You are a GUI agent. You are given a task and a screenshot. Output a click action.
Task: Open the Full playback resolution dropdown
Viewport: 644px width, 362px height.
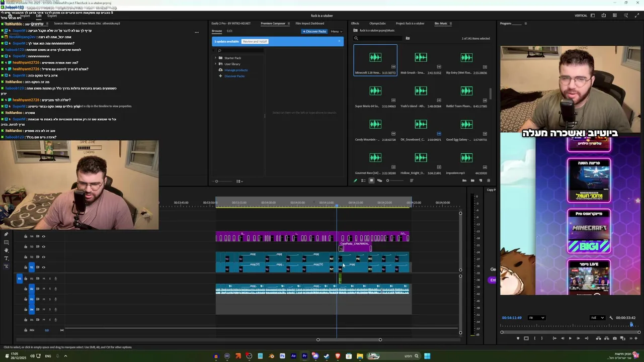[x=597, y=318]
